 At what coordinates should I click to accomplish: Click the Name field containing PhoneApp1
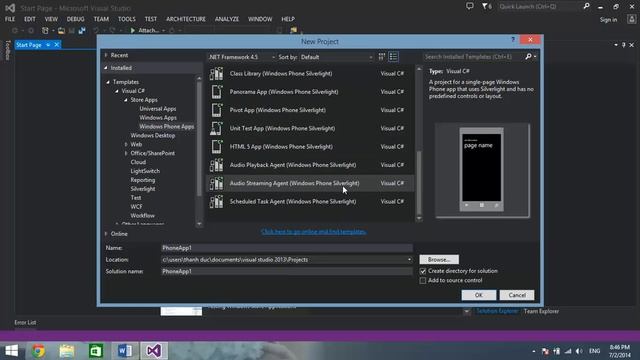click(x=287, y=248)
